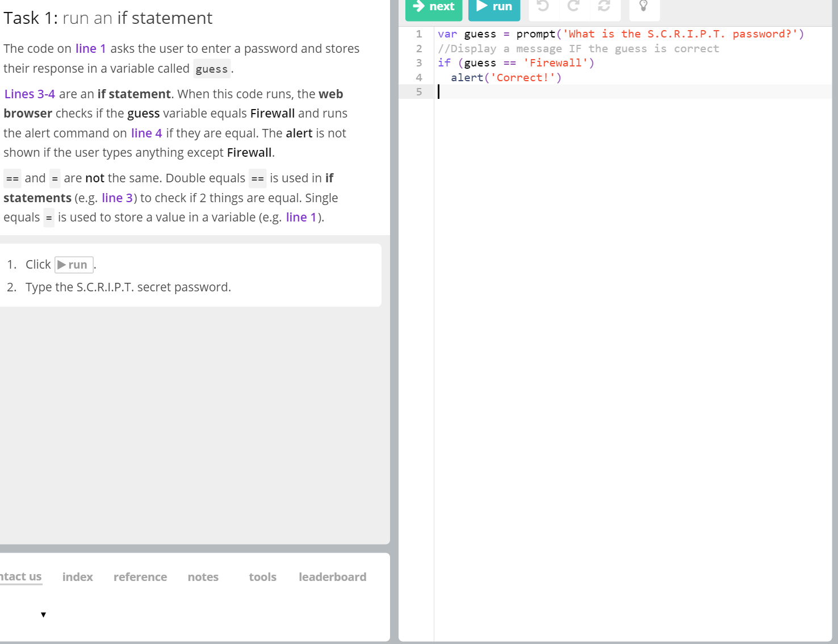The width and height of the screenshot is (838, 644).
Task: Open the tools tab
Action: [262, 577]
